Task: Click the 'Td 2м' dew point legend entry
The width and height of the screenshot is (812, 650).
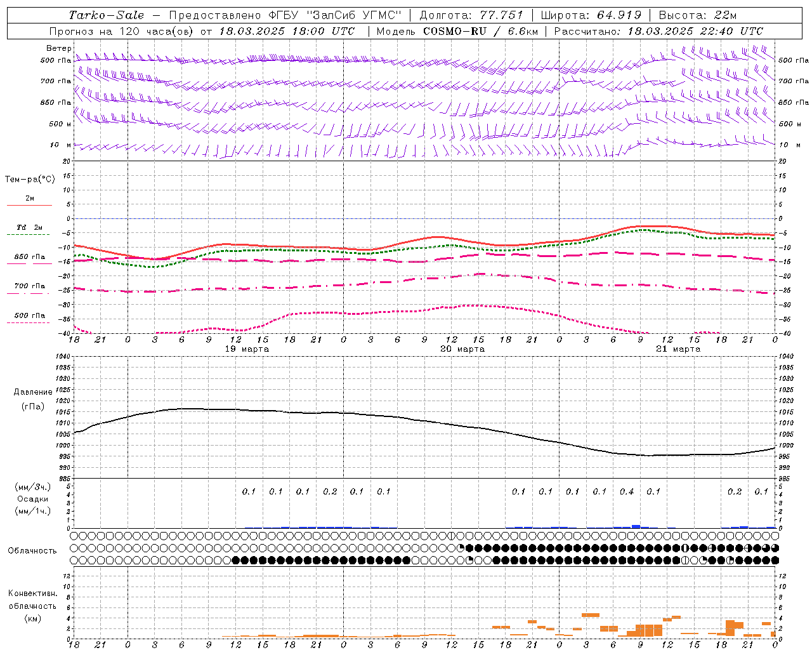Action: point(29,227)
